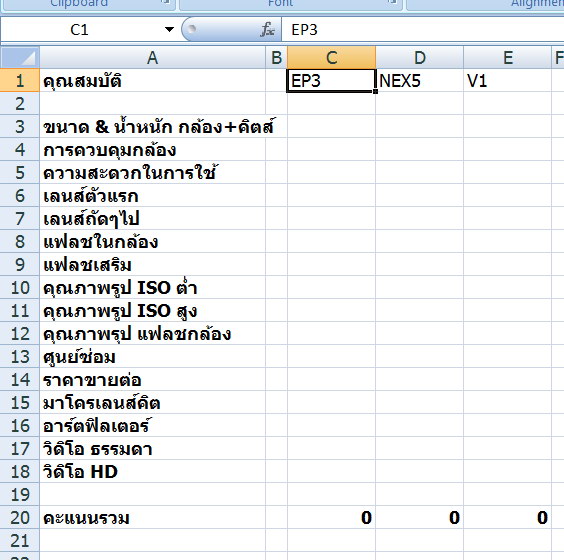
Task: Click cell with วิดีโอ HD
Action: coord(152,472)
